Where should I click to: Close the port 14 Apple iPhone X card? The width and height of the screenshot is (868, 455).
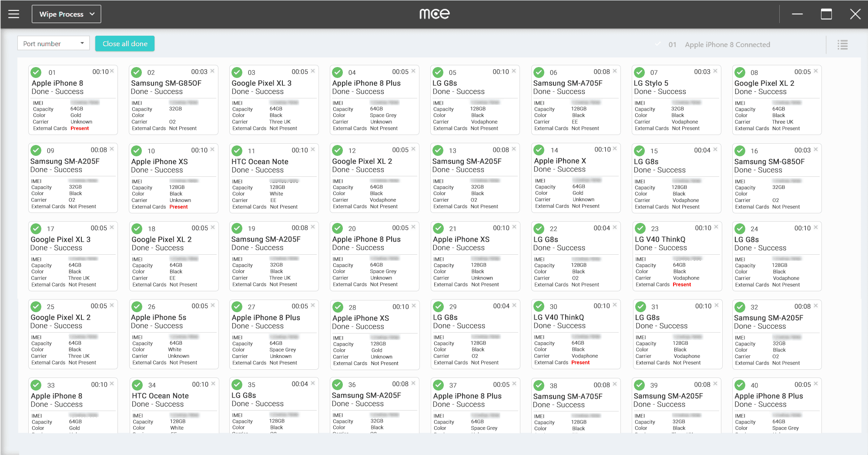click(615, 148)
